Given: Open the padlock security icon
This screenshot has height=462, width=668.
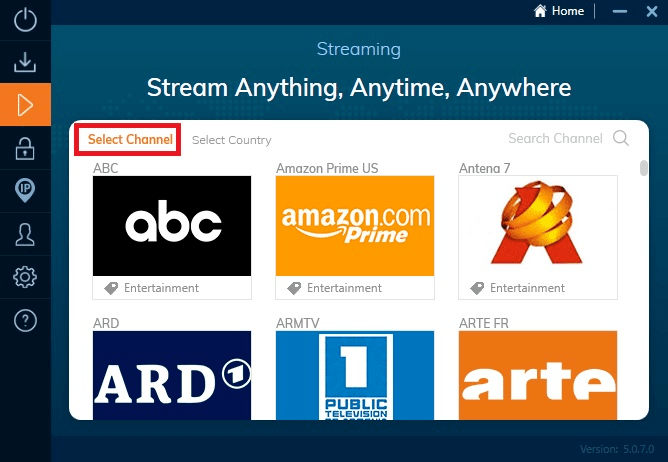Looking at the screenshot, I should 25,148.
